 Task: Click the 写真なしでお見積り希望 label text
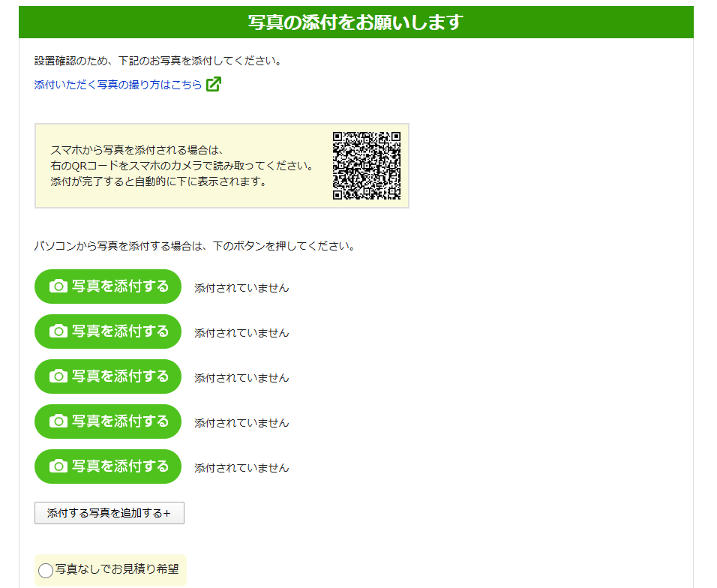click(x=117, y=569)
